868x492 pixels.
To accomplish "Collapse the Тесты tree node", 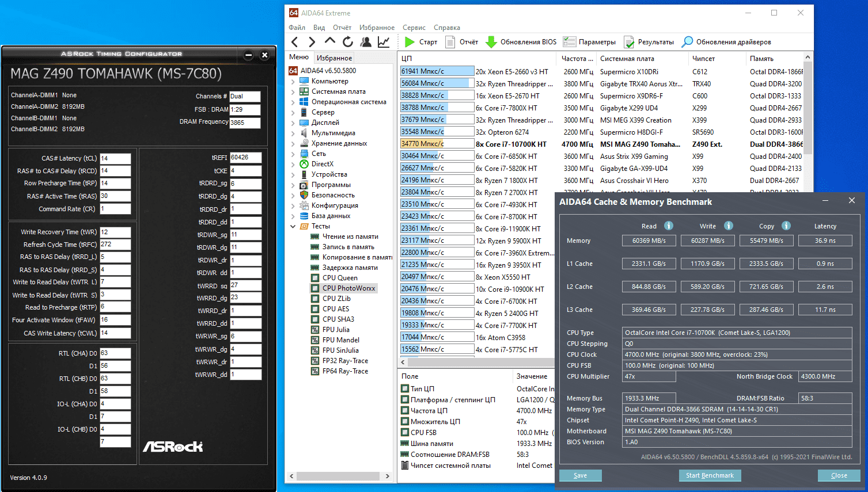I will [x=293, y=226].
